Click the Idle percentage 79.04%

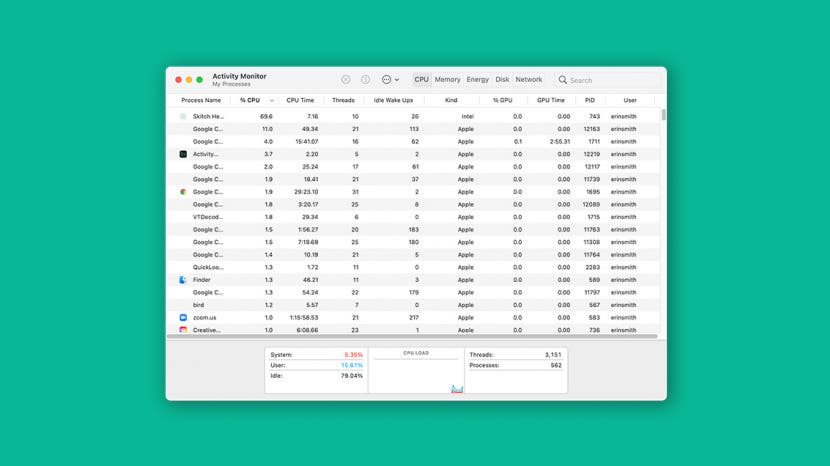[x=351, y=376]
